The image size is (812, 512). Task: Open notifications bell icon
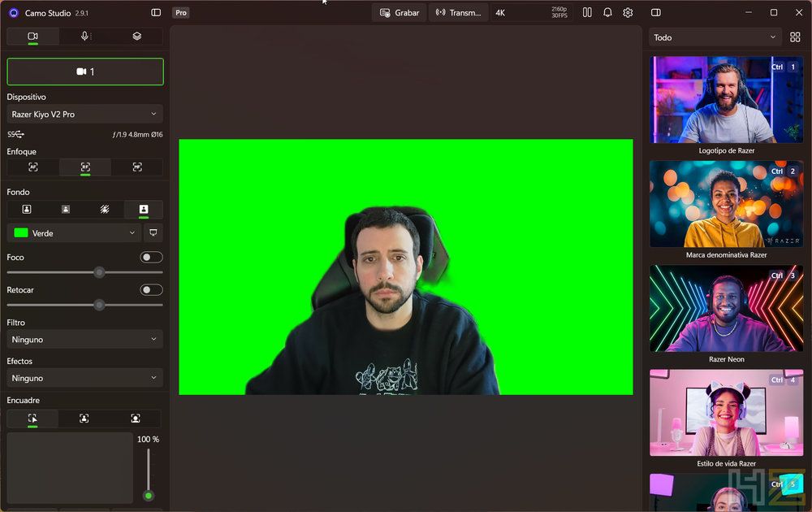tap(608, 12)
